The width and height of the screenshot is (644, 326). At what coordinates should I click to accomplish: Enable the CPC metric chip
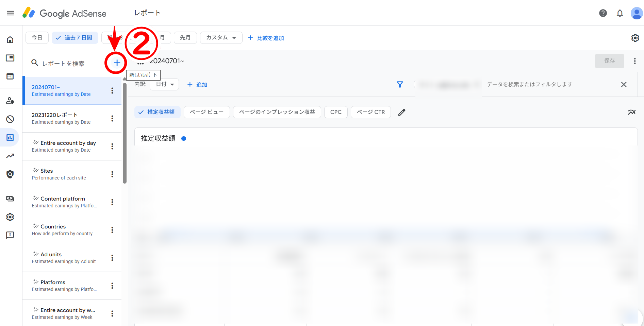[x=335, y=112]
